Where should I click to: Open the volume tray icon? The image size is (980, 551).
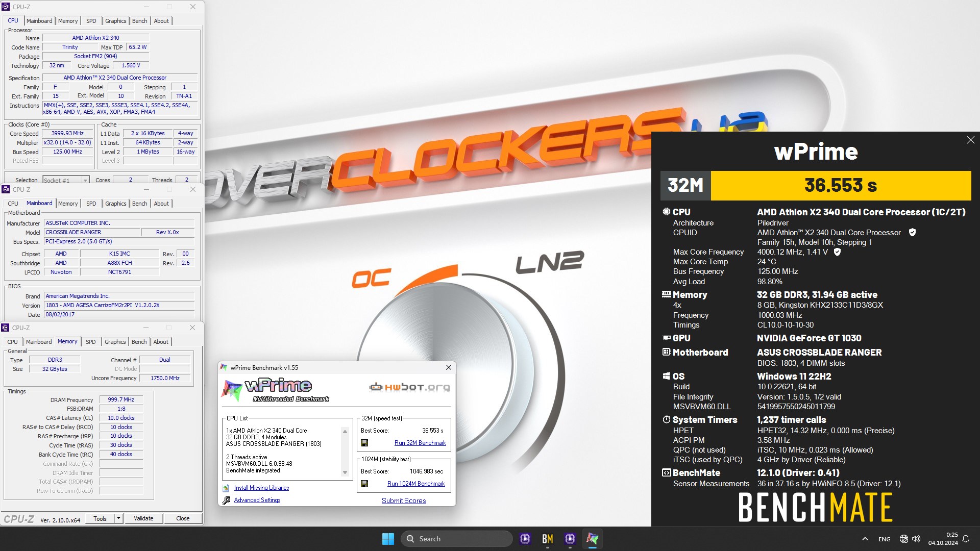point(916,539)
